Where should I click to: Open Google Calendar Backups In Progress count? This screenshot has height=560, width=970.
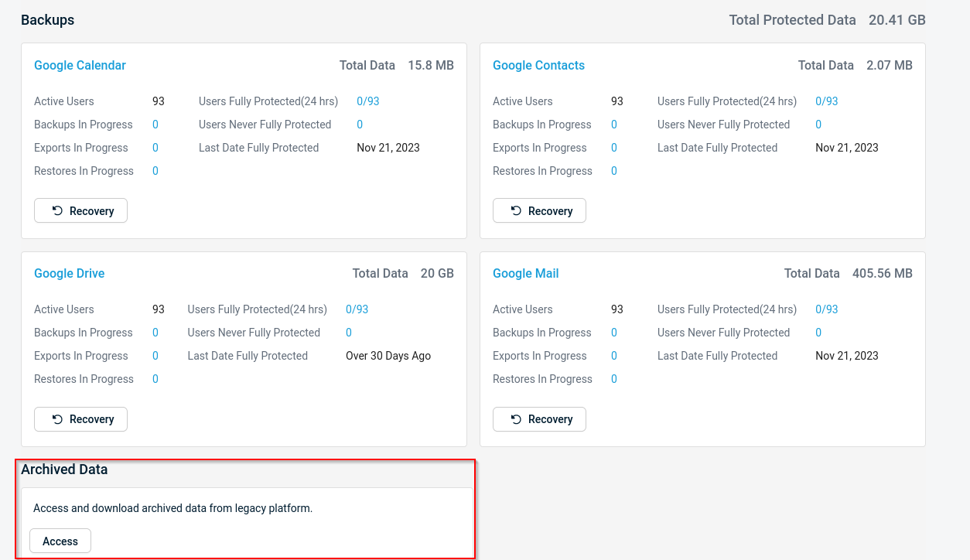click(x=155, y=125)
